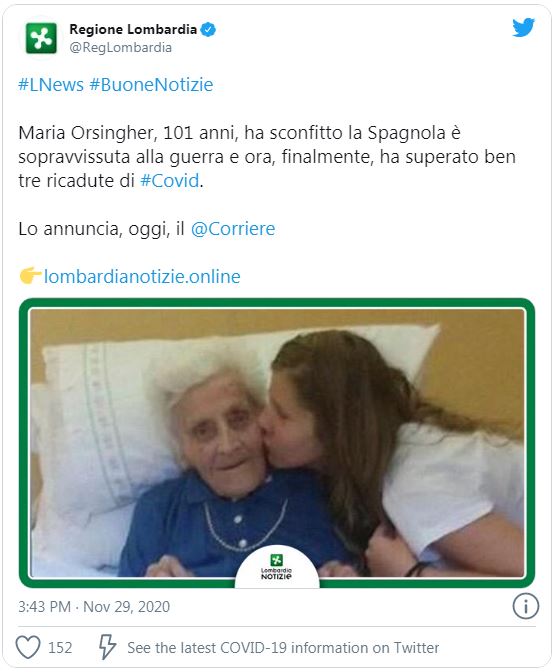Visit the @Corriere mention
The height and width of the screenshot is (672, 559).
click(x=233, y=228)
